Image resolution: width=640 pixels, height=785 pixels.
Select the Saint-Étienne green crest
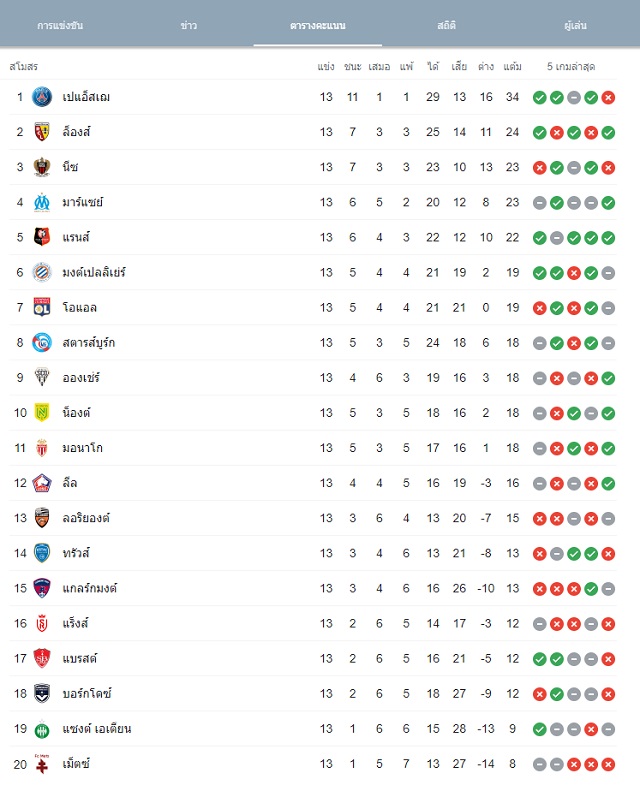pos(42,729)
